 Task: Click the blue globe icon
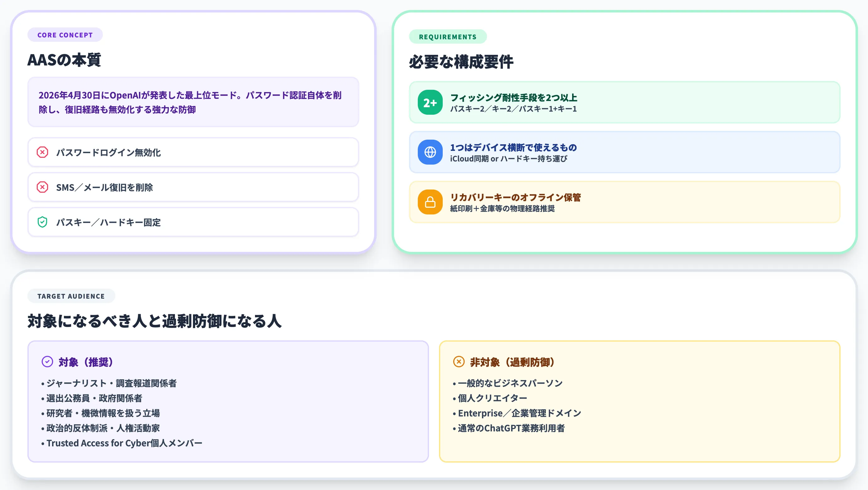coord(430,152)
